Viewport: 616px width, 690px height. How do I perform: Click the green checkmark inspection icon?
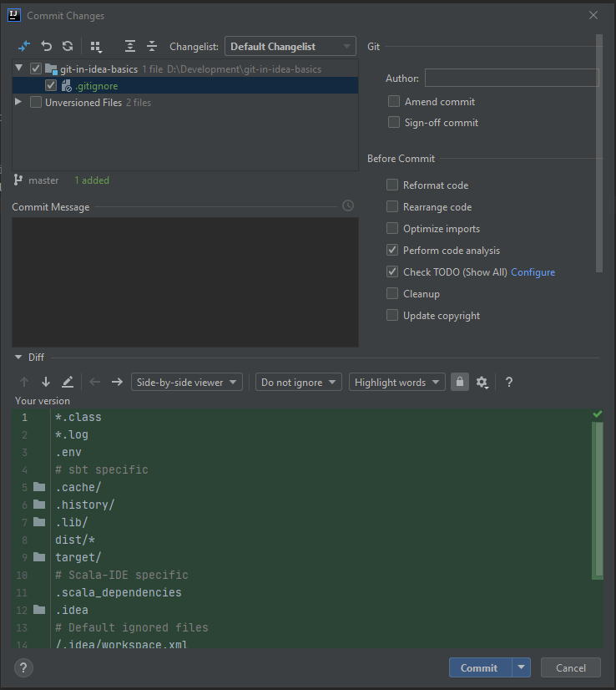tap(597, 413)
